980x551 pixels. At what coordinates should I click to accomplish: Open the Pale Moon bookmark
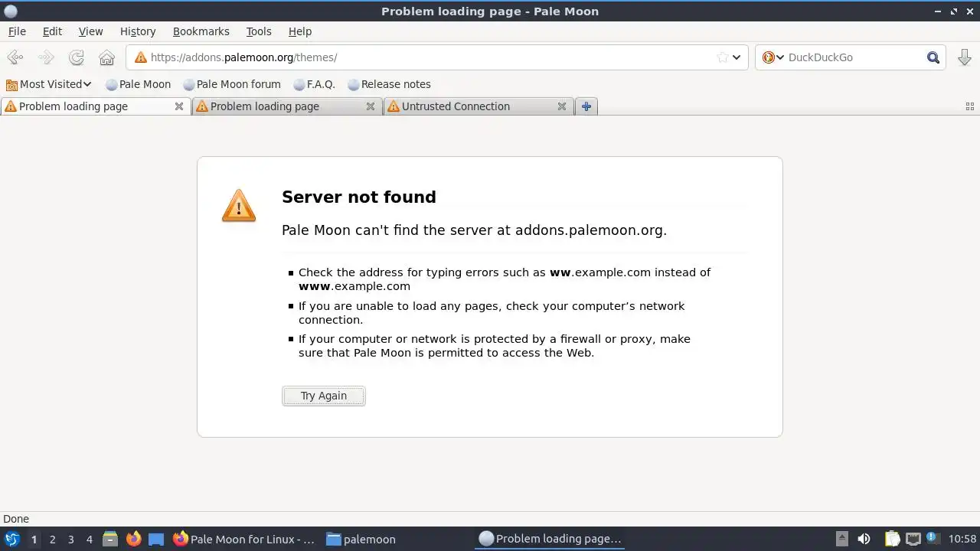[x=138, y=84]
